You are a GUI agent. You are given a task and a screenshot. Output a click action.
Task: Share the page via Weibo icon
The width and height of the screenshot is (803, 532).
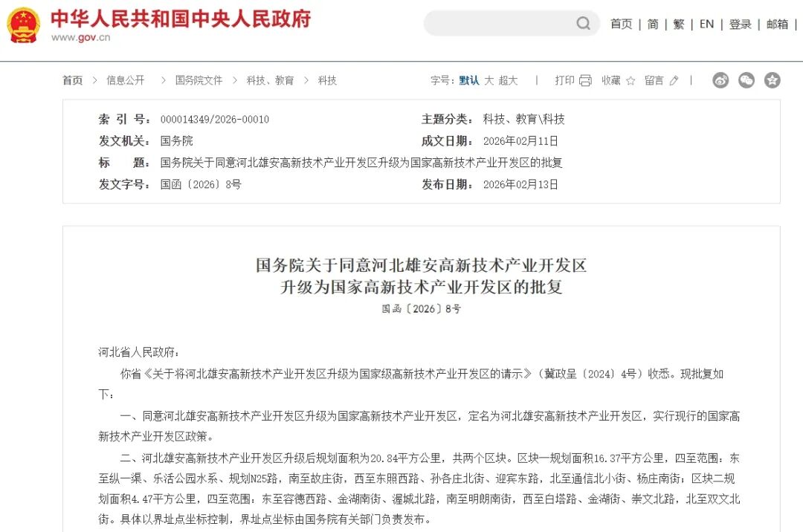[720, 80]
